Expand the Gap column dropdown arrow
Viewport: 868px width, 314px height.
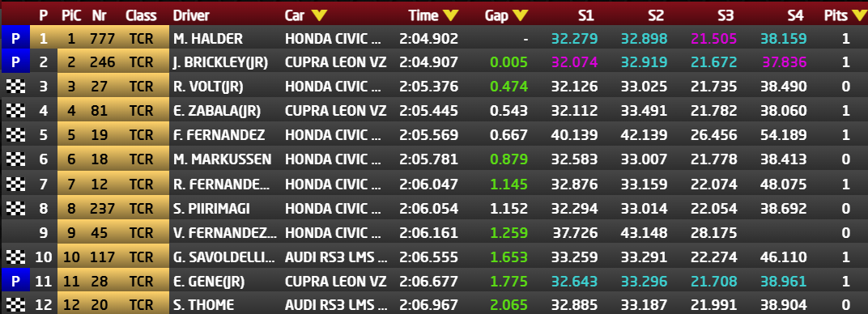click(520, 15)
